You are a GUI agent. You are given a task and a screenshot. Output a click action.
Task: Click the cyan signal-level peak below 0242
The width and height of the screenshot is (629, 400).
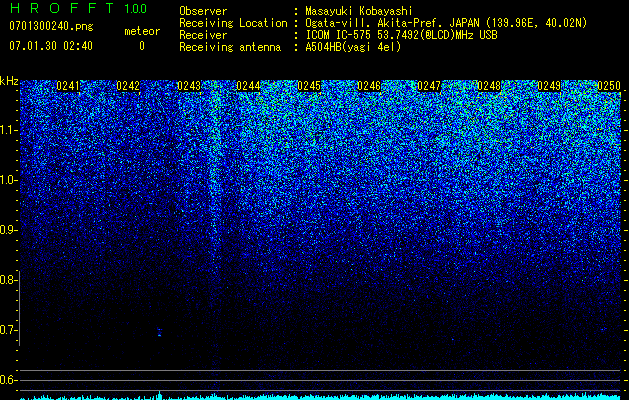(160, 395)
